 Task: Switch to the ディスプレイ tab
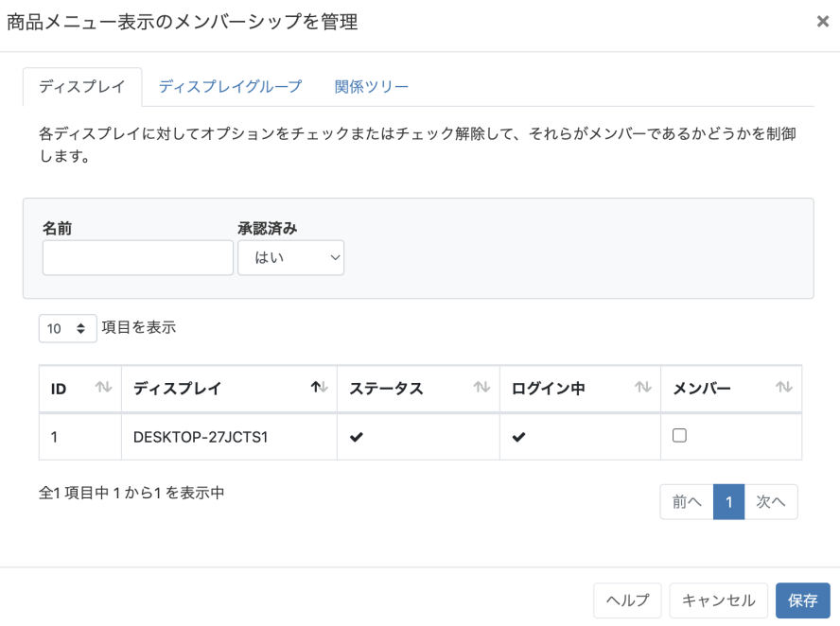(82, 87)
